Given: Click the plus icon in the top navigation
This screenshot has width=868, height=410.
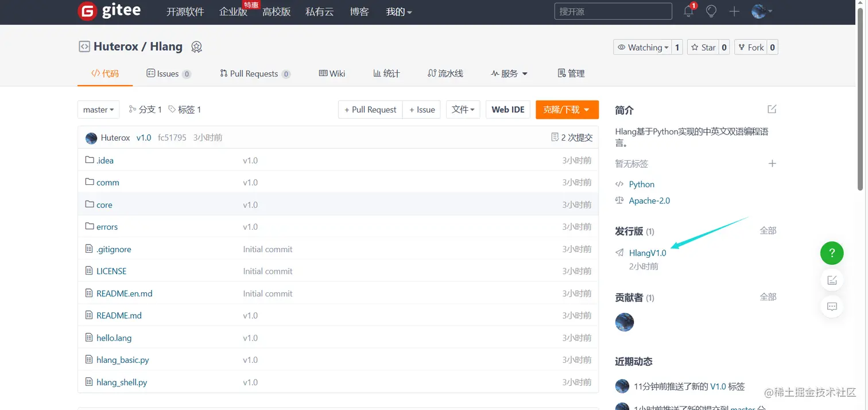Looking at the screenshot, I should pyautogui.click(x=734, y=11).
